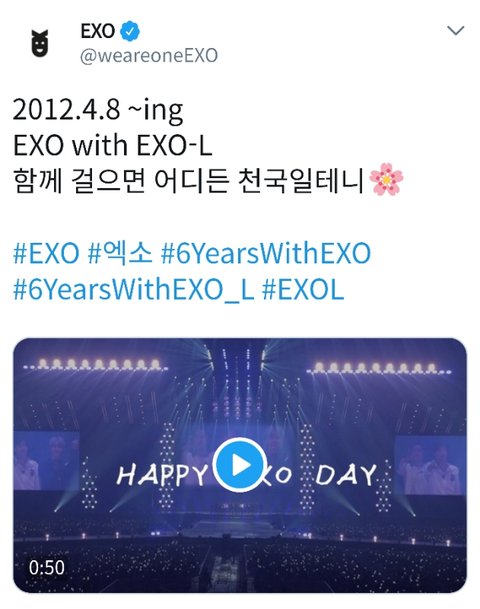This screenshot has height=609, width=480.
Task: Open the #엑소 hashtag link
Action: (120, 253)
